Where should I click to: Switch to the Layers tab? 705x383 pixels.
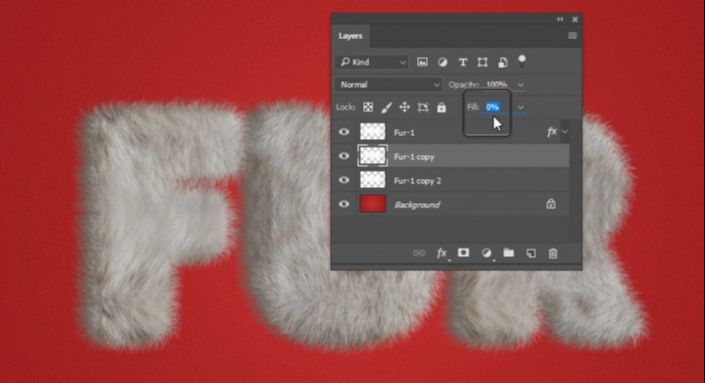coord(350,36)
